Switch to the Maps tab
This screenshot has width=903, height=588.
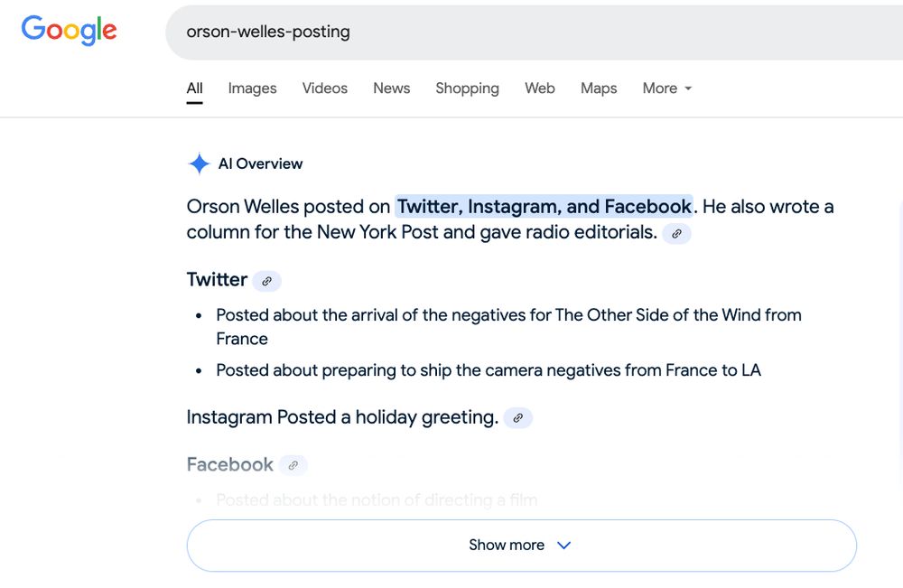click(598, 89)
